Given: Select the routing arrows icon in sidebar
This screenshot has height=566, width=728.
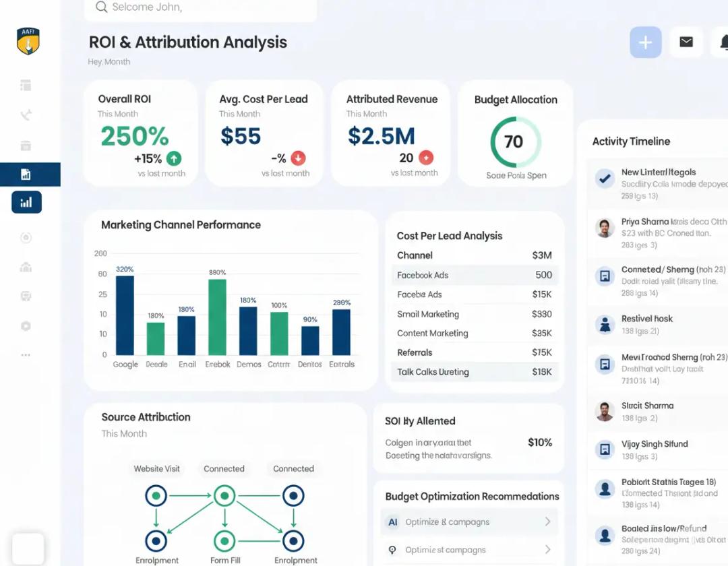Looking at the screenshot, I should tap(26, 115).
